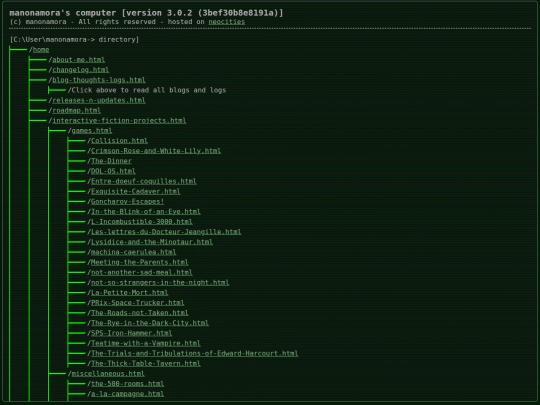Open blog-thoughts-logs.html link
The image size is (540, 405).
[x=99, y=80]
